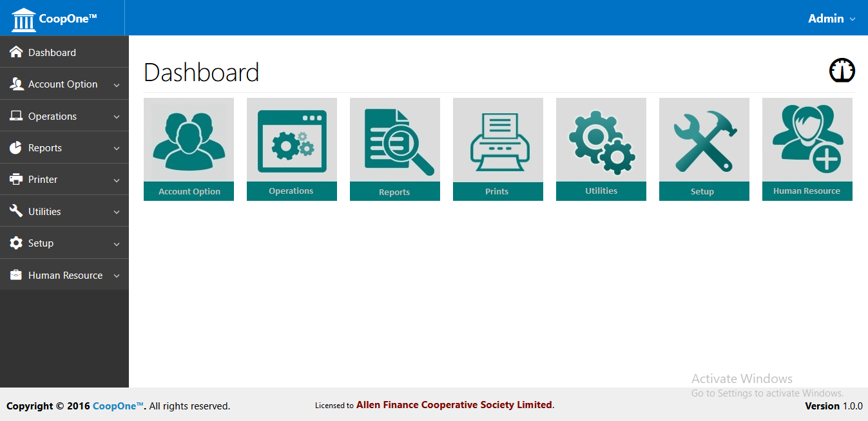The width and height of the screenshot is (868, 421).
Task: Click the Admin username in top bar
Action: pyautogui.click(x=826, y=19)
